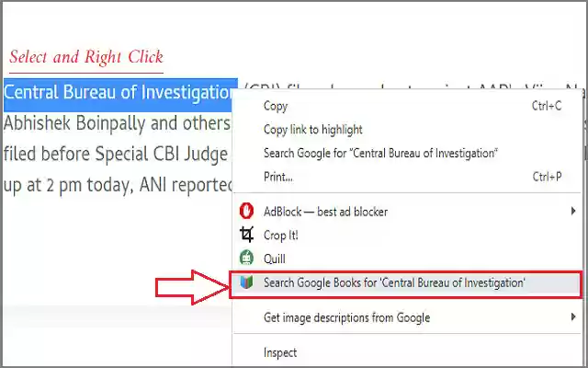Screen dimensions: 588x368
Task: Click the green Quill icon
Action: click(x=246, y=259)
